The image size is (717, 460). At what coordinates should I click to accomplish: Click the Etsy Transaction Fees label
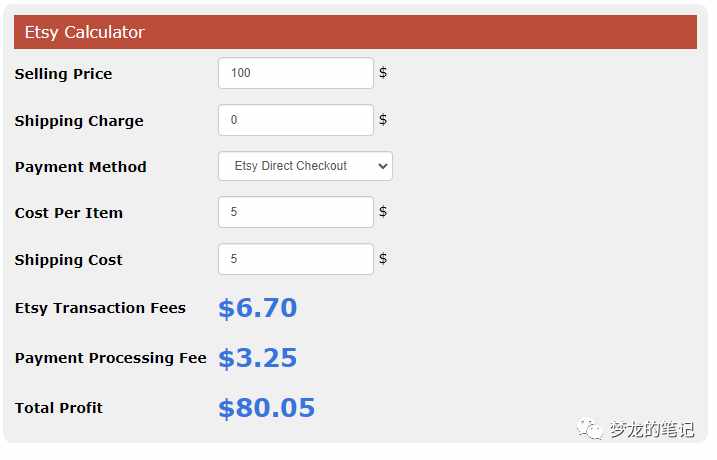100,308
